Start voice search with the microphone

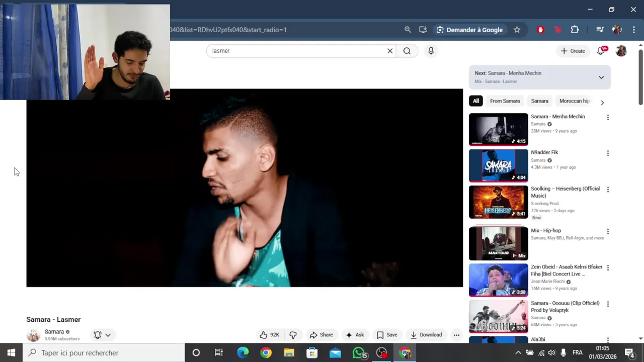point(431,51)
